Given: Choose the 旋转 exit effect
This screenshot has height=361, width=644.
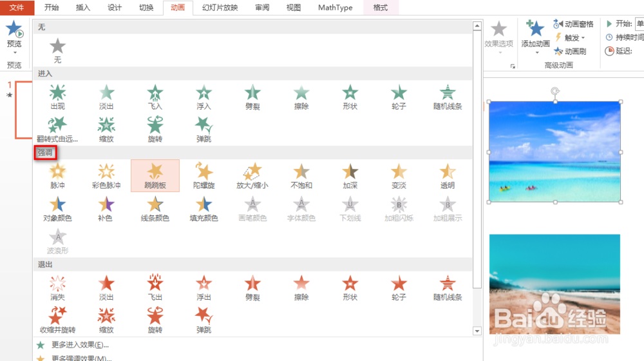Looking at the screenshot, I should click(x=155, y=320).
